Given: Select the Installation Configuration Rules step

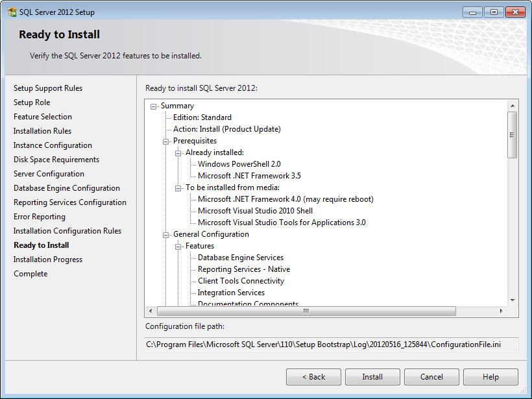Looking at the screenshot, I should (x=67, y=231).
